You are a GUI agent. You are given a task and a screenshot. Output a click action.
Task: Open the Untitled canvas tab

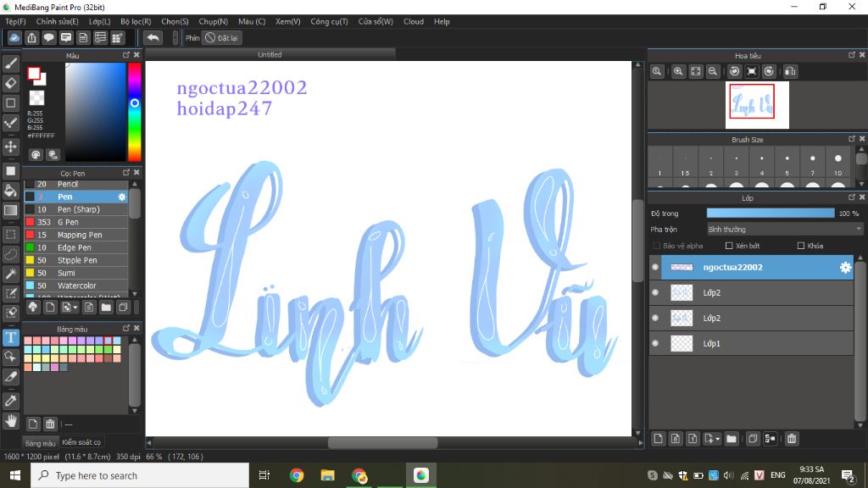[x=270, y=55]
